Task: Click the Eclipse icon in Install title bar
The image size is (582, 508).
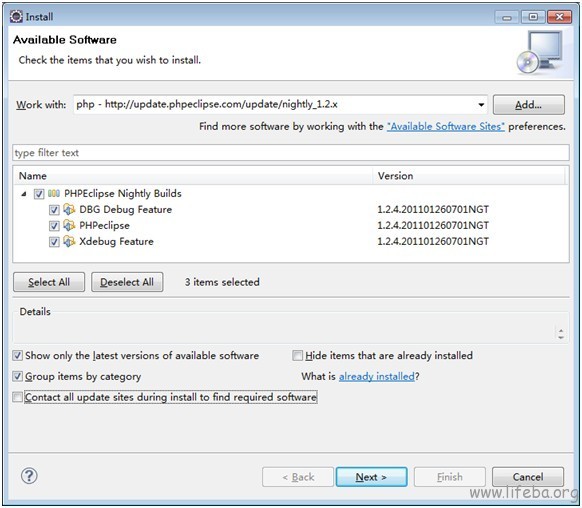Action: point(16,16)
